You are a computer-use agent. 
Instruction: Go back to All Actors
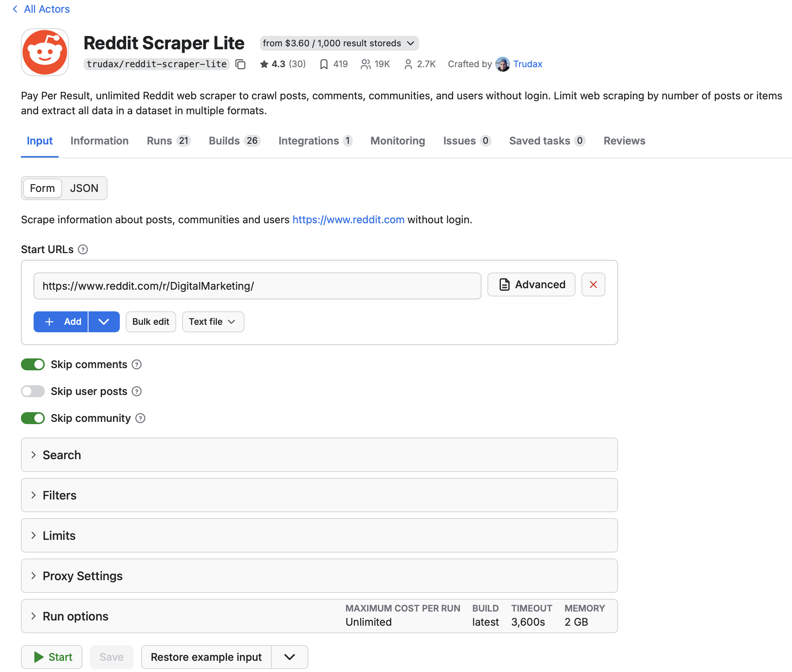(x=41, y=9)
